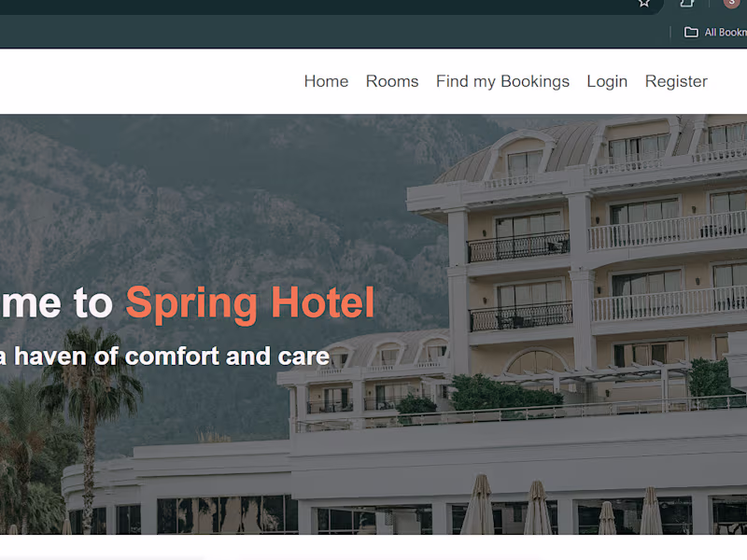Click the white strip below hero banner
The image size is (747, 560).
(x=373, y=547)
